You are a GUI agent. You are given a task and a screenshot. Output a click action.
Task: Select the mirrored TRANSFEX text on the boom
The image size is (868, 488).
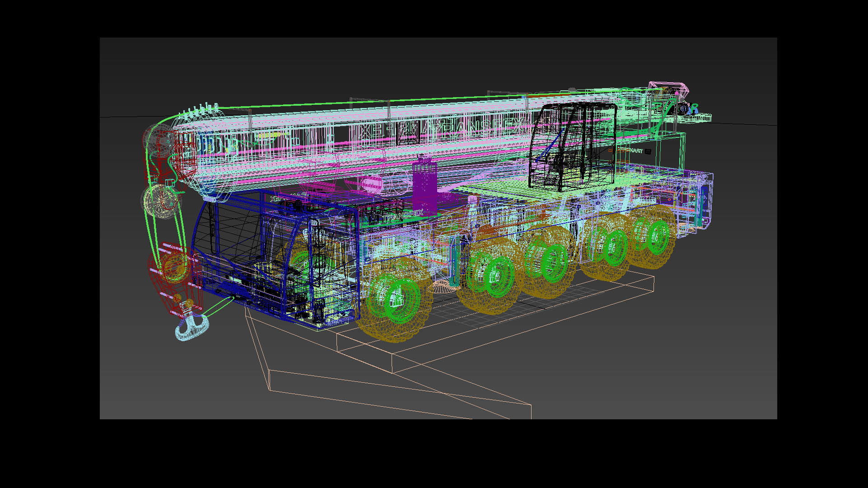tap(479, 128)
